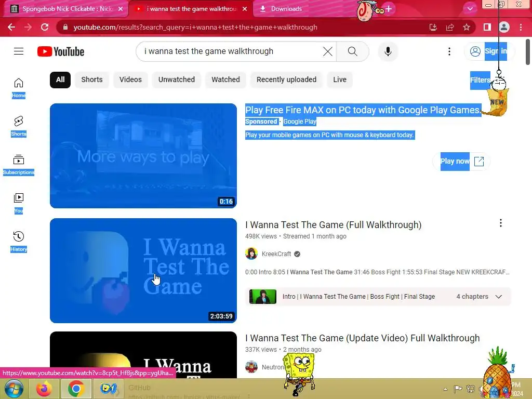Screen dimensions: 532x399
Task: Select the Unwatched filter chip
Action: coord(177,79)
